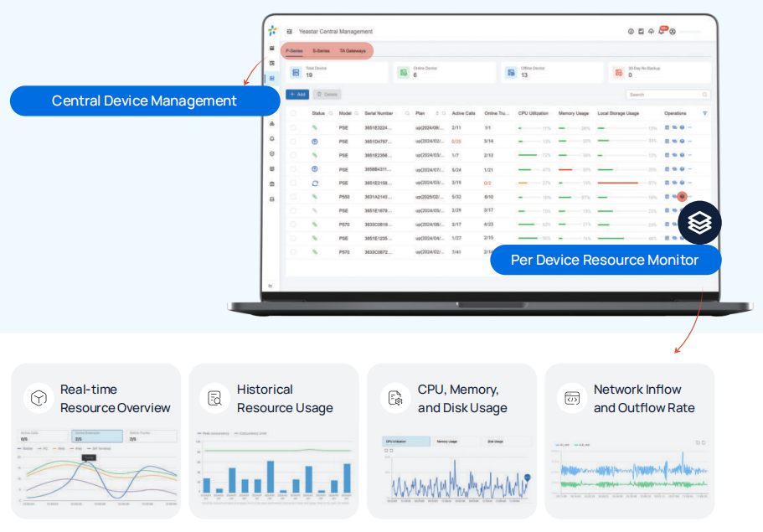The height and width of the screenshot is (532, 763).
Task: Select the checkbox for the P550 device row
Action: click(x=293, y=197)
